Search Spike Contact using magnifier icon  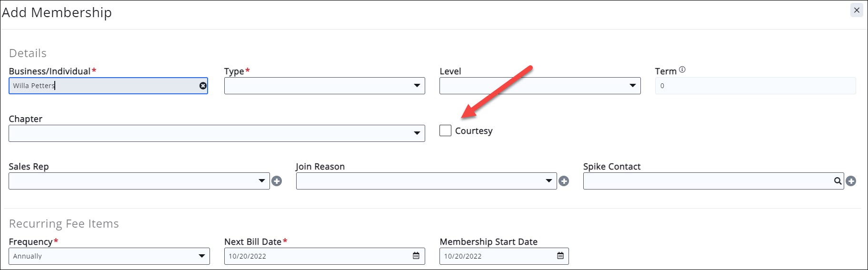click(x=838, y=181)
